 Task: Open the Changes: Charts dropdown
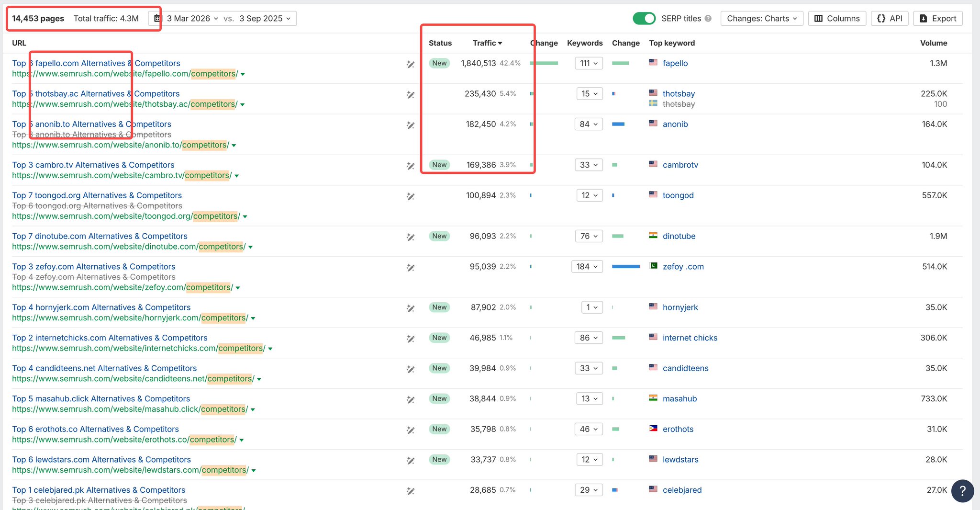coord(762,19)
